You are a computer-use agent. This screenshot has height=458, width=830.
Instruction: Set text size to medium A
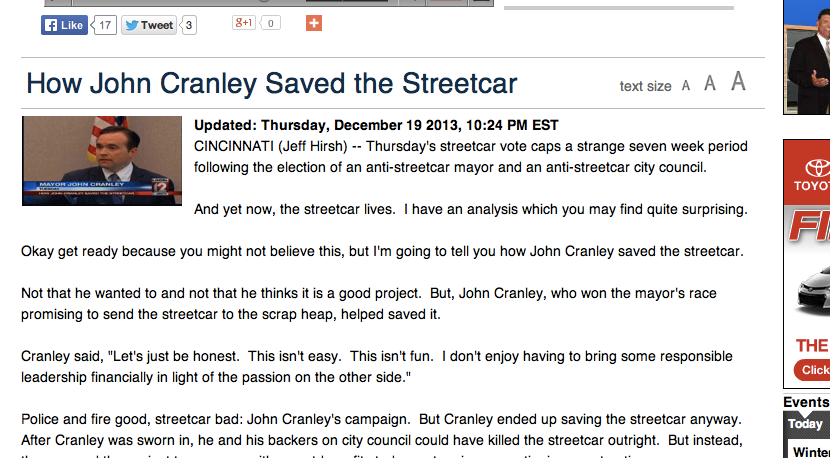tap(710, 83)
